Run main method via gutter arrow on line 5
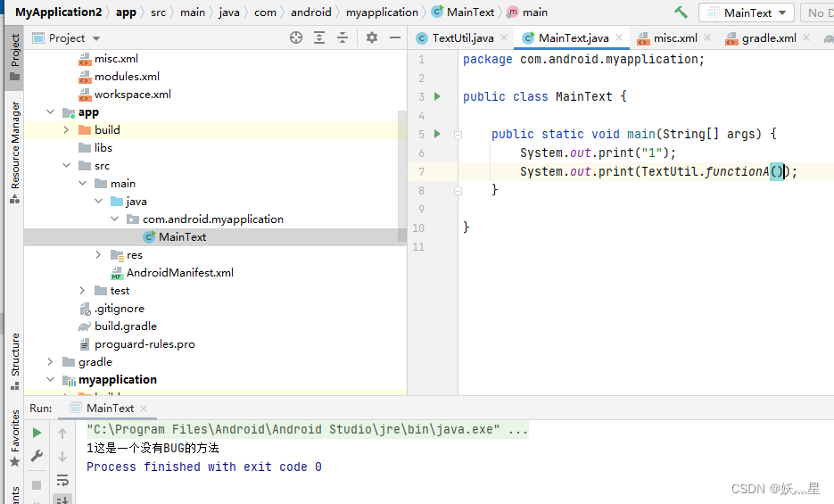This screenshot has width=834, height=504. pos(437,134)
